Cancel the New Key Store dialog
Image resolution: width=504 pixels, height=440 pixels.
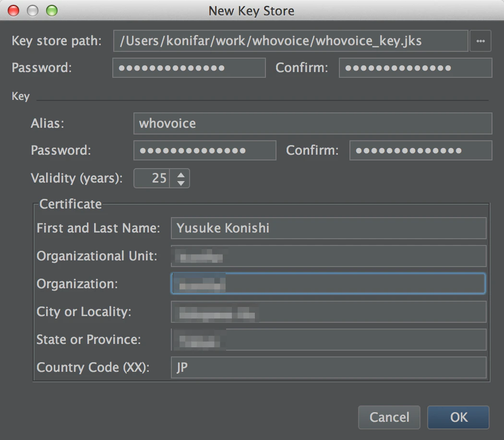point(389,417)
